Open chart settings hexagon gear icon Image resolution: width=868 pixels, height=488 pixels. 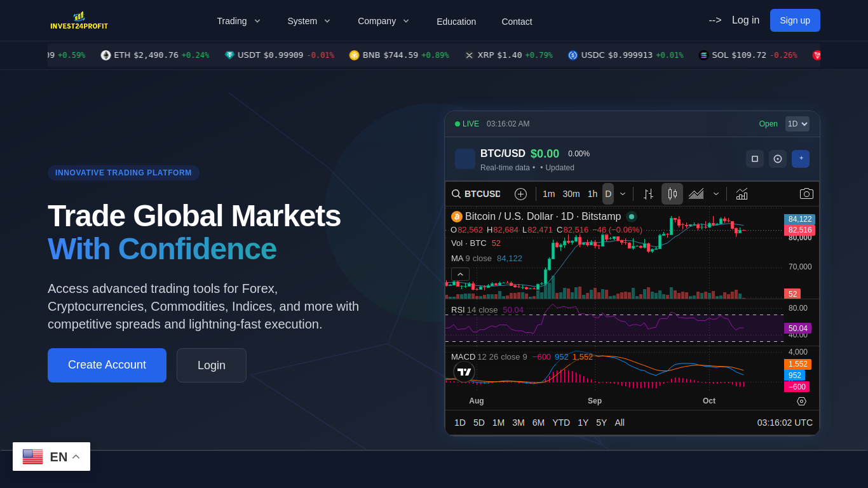[x=801, y=401]
